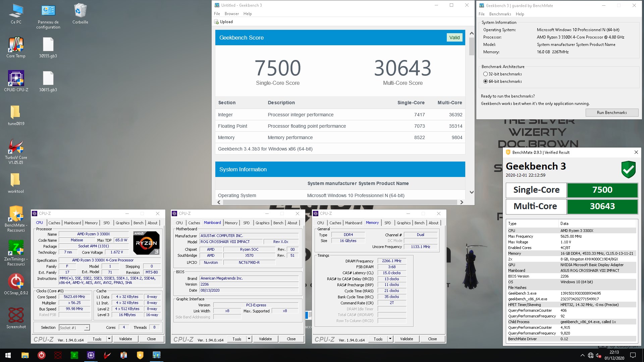644x362 pixels.
Task: Click scroll right arrow in Geekbench results
Action: (462, 202)
